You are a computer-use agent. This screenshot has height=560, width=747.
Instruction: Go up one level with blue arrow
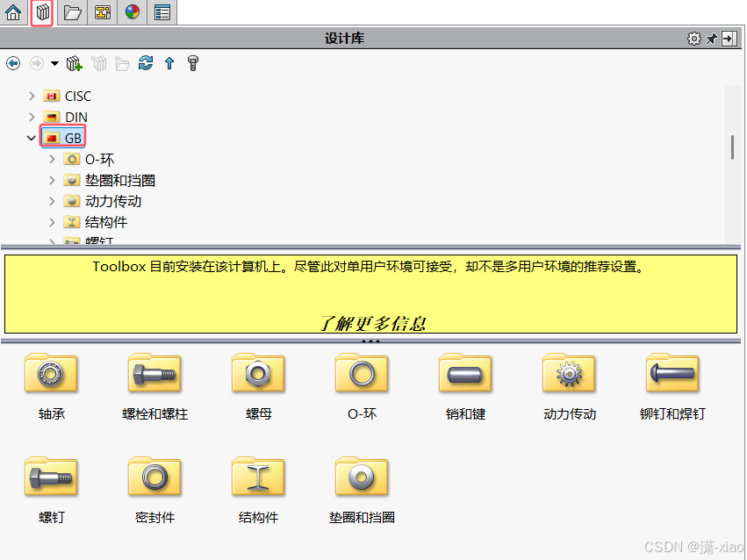pos(169,63)
